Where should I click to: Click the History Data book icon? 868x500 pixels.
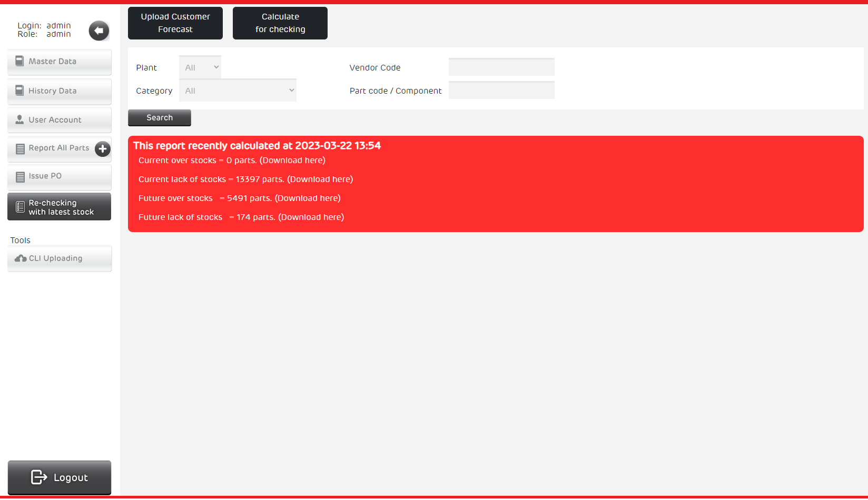point(19,91)
